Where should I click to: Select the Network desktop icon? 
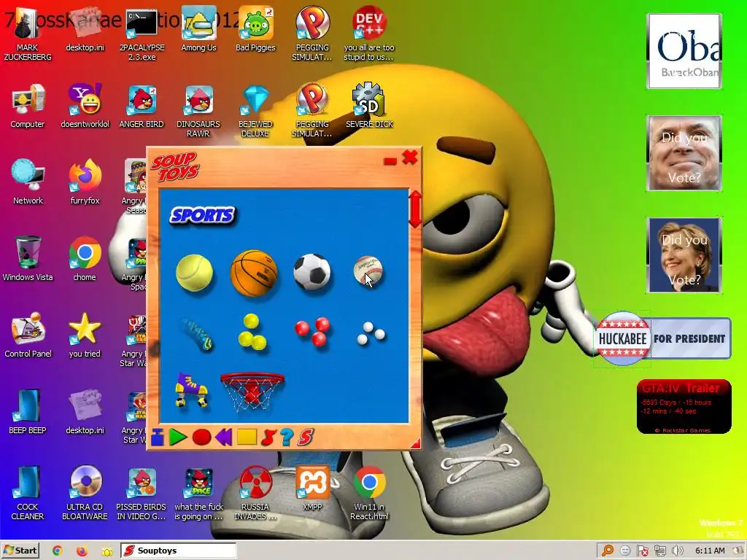pos(28,182)
